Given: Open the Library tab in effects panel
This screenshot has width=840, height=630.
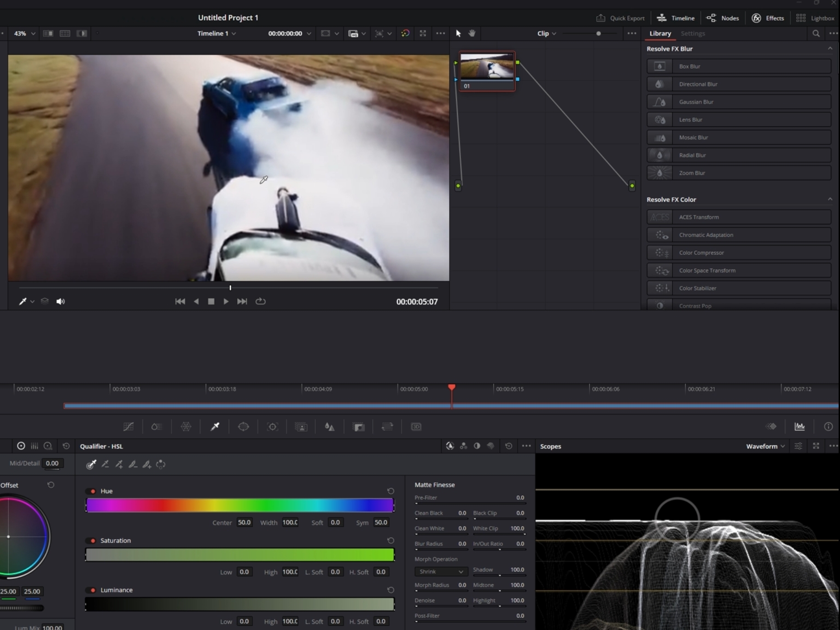Looking at the screenshot, I should pyautogui.click(x=660, y=34).
